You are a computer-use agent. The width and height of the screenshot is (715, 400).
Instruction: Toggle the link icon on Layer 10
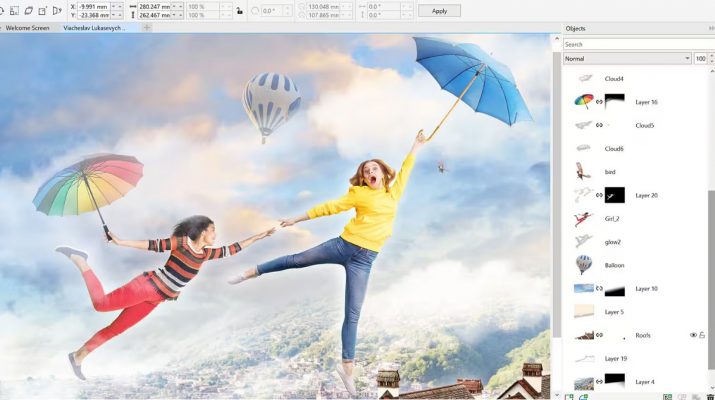click(599, 288)
